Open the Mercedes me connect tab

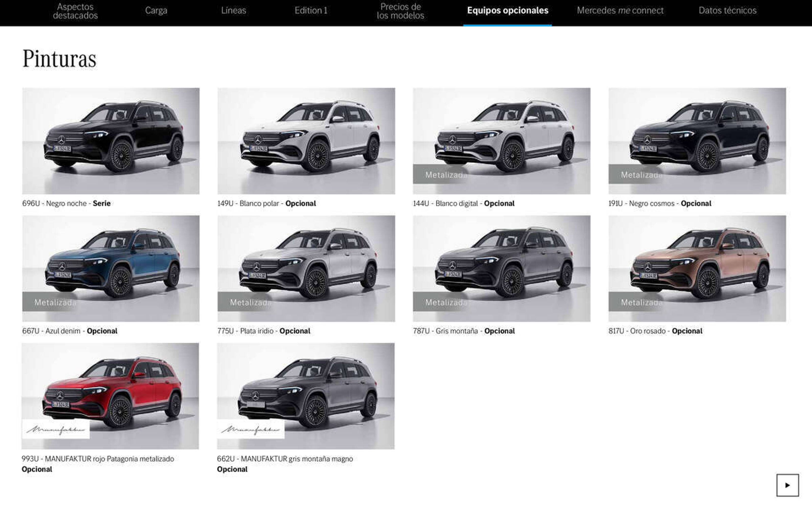620,10
